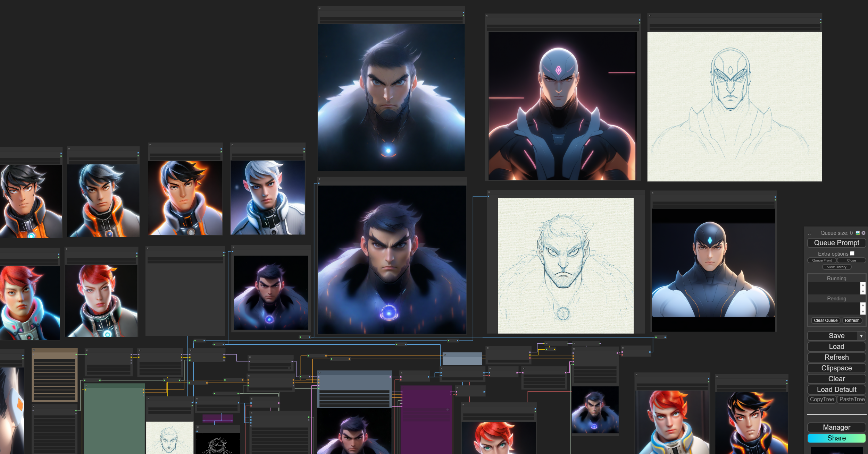The width and height of the screenshot is (868, 454).
Task: Grab the queue panel drag handle
Action: coord(809,233)
